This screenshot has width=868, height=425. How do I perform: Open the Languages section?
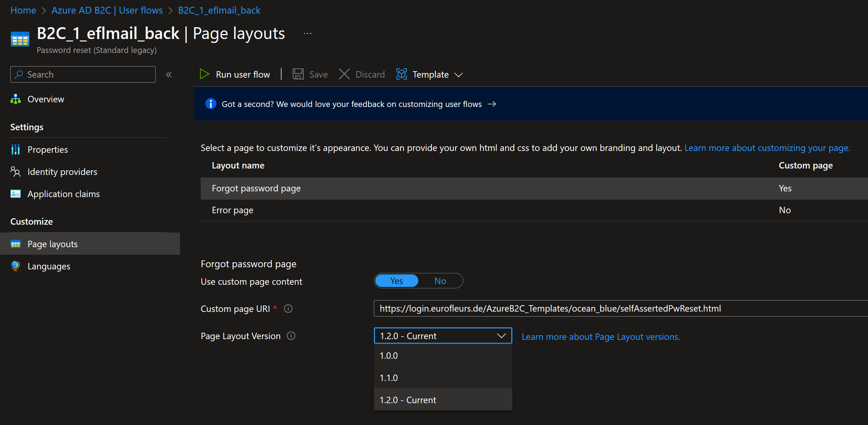(x=49, y=266)
